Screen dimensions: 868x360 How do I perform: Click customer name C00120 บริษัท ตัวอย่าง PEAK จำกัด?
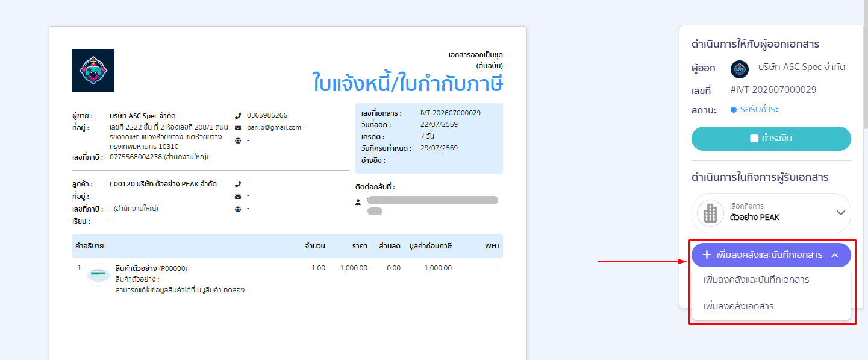(x=163, y=184)
